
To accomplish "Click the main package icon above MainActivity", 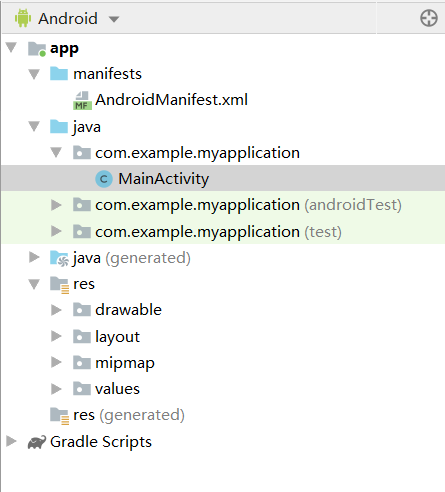I will (82, 153).
